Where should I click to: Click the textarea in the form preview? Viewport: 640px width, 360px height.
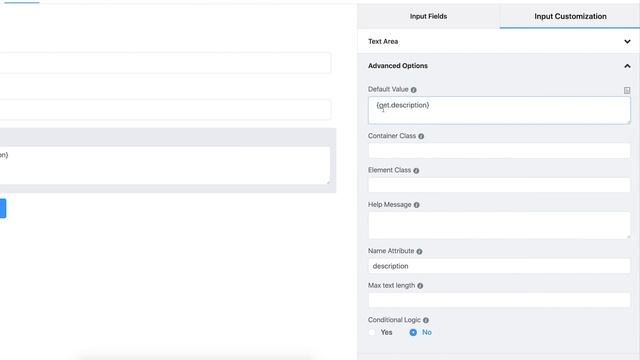[164, 165]
